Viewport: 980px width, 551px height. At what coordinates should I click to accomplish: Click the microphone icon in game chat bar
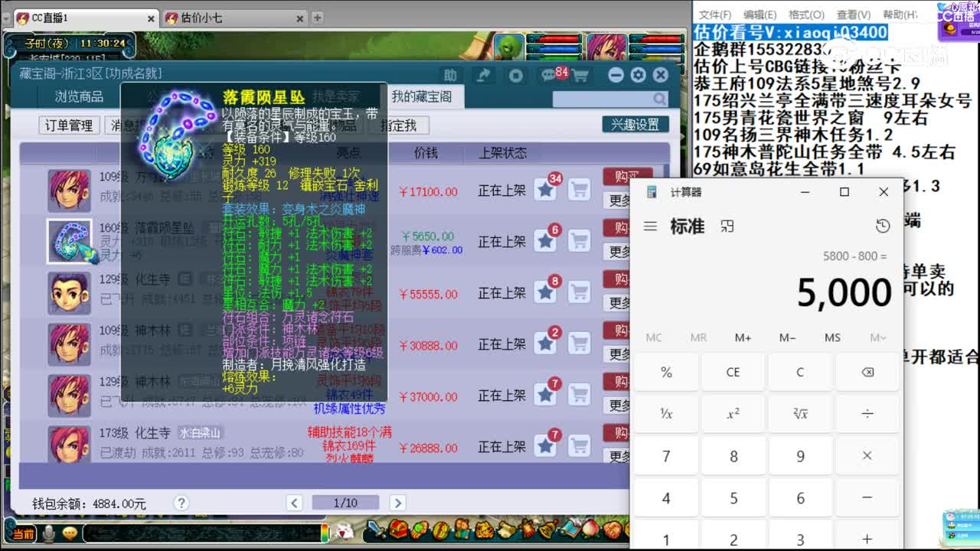pyautogui.click(x=49, y=533)
